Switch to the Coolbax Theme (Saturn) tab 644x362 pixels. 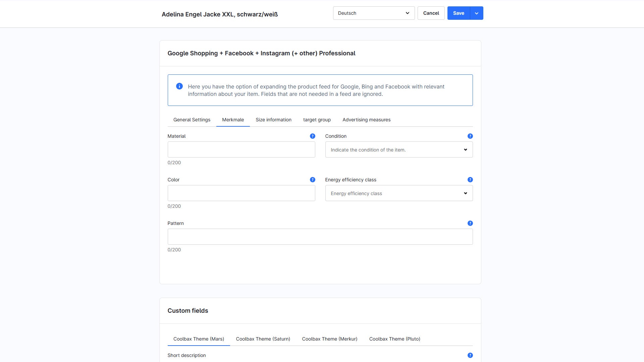(263, 339)
